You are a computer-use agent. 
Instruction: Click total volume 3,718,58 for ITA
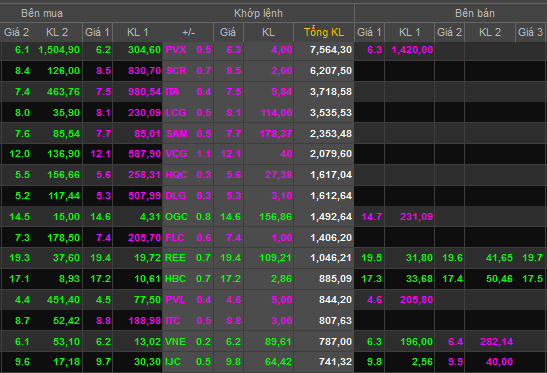[331, 91]
